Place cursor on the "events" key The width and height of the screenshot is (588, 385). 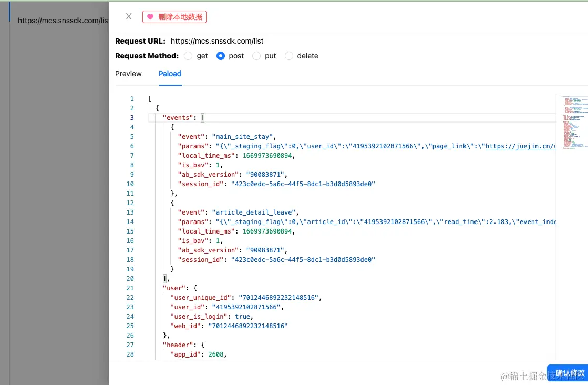177,118
